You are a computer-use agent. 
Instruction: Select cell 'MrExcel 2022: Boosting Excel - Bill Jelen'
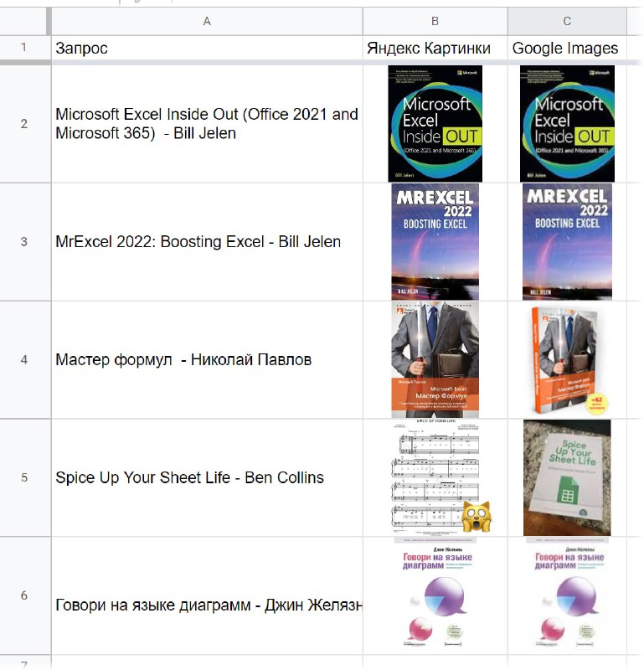[x=207, y=242]
